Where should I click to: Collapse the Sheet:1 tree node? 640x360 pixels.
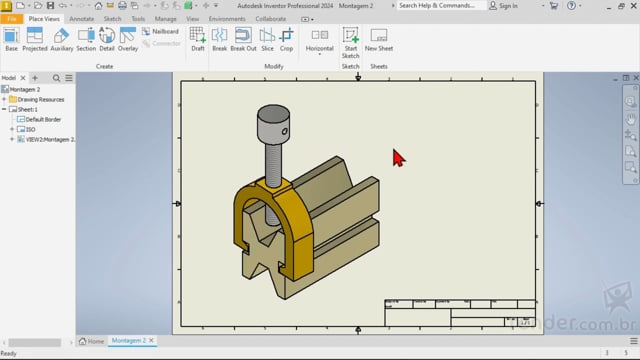pyautogui.click(x=4, y=109)
